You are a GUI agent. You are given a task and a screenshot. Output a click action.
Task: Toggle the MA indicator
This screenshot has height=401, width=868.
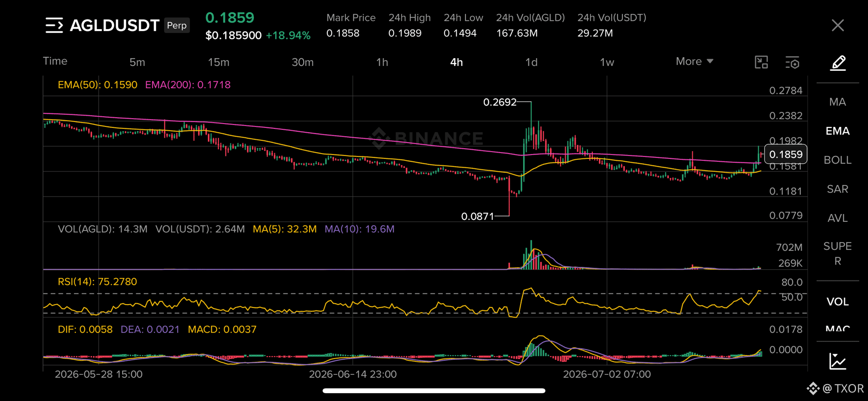[837, 102]
